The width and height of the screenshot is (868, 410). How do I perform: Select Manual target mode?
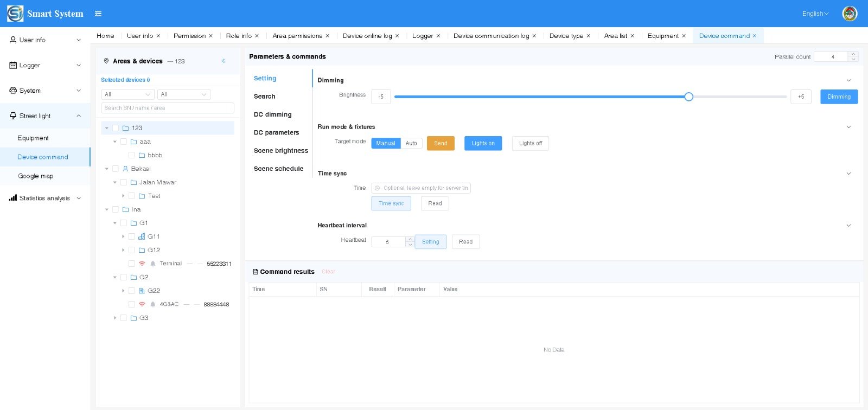coord(386,143)
